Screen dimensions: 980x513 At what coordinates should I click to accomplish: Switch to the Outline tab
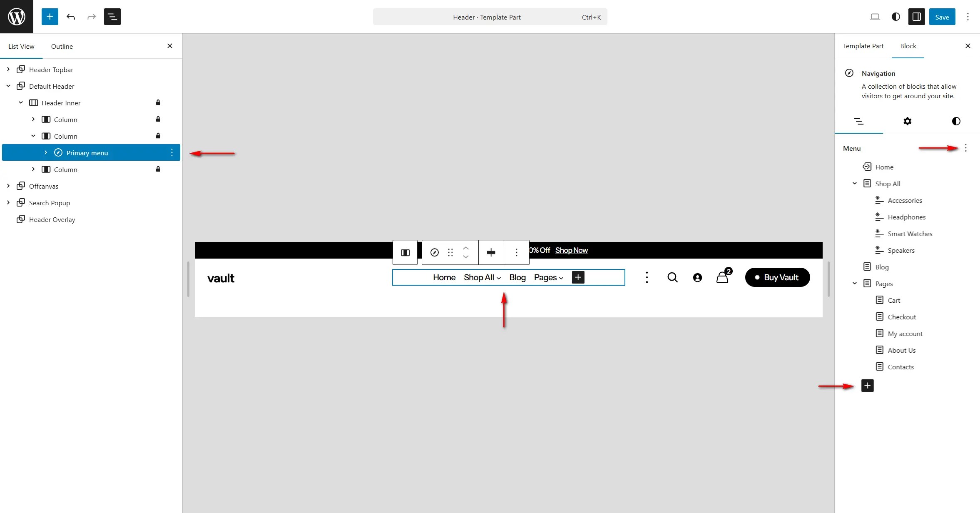tap(62, 46)
